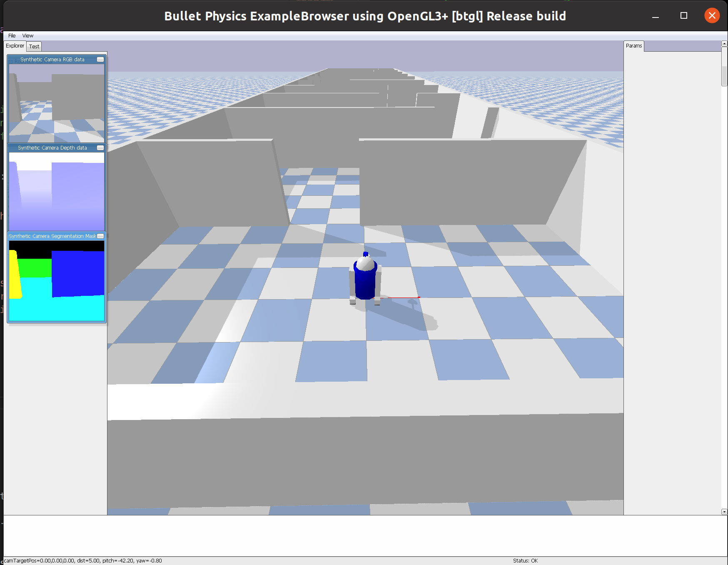This screenshot has width=728, height=565.
Task: Open the View menu
Action: pyautogui.click(x=28, y=36)
